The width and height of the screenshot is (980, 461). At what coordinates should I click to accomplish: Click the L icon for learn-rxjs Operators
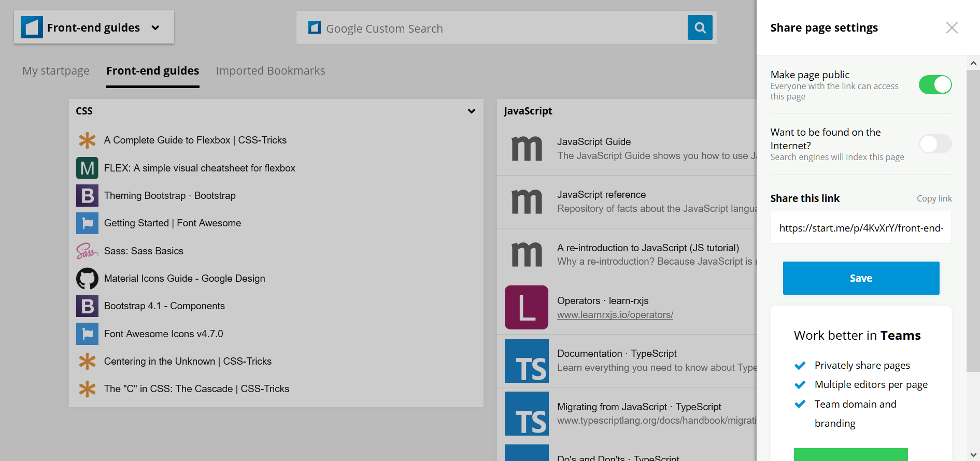(527, 307)
